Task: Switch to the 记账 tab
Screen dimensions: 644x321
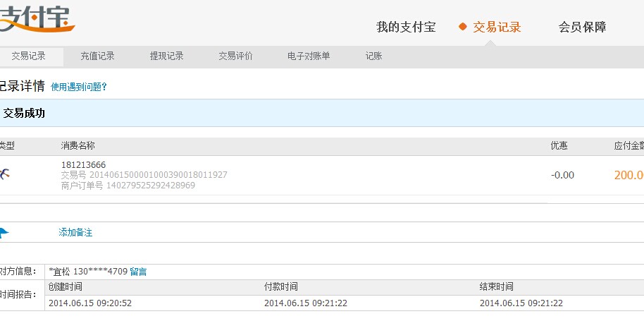Action: (x=373, y=56)
